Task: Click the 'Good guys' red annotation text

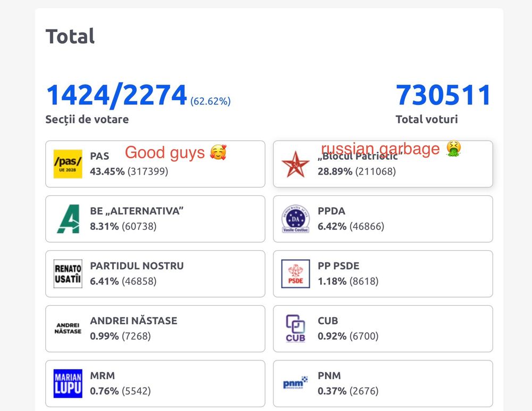Action: click(164, 153)
